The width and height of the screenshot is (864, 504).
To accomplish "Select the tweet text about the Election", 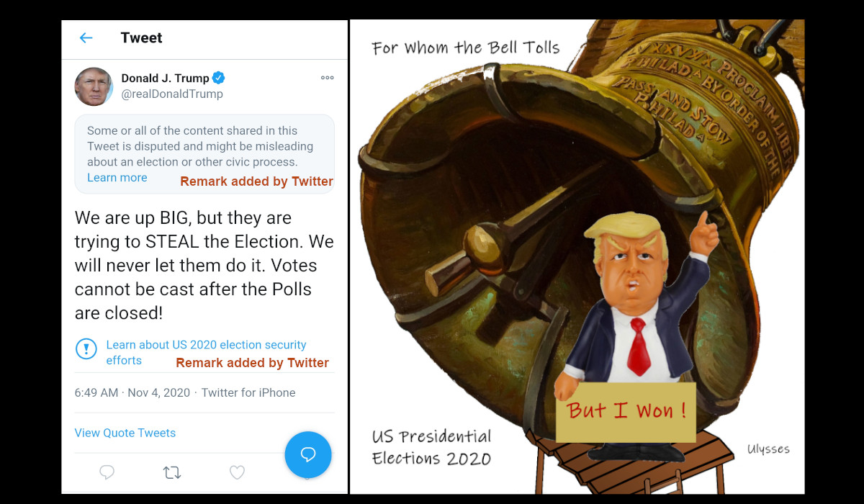I will click(x=204, y=265).
